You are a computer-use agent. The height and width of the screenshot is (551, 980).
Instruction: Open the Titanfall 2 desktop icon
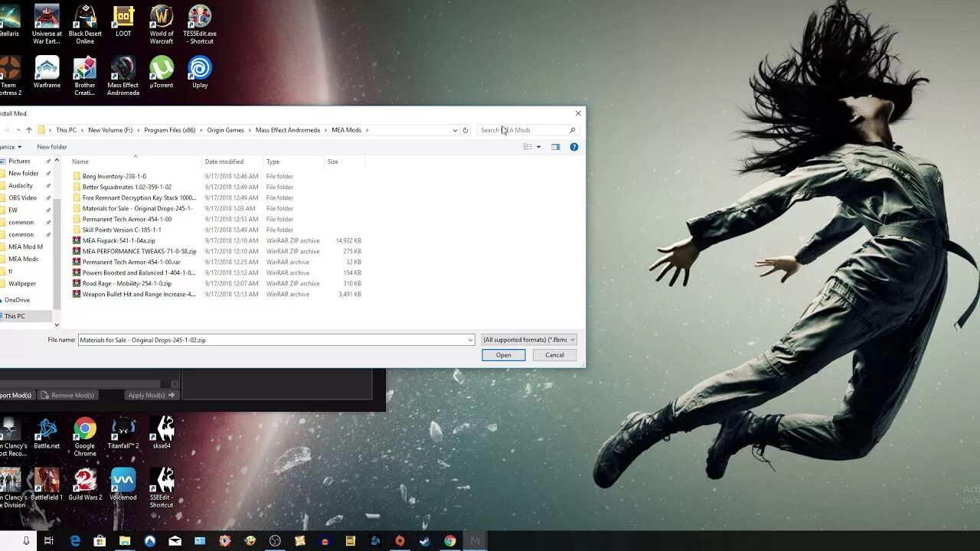[x=123, y=433]
